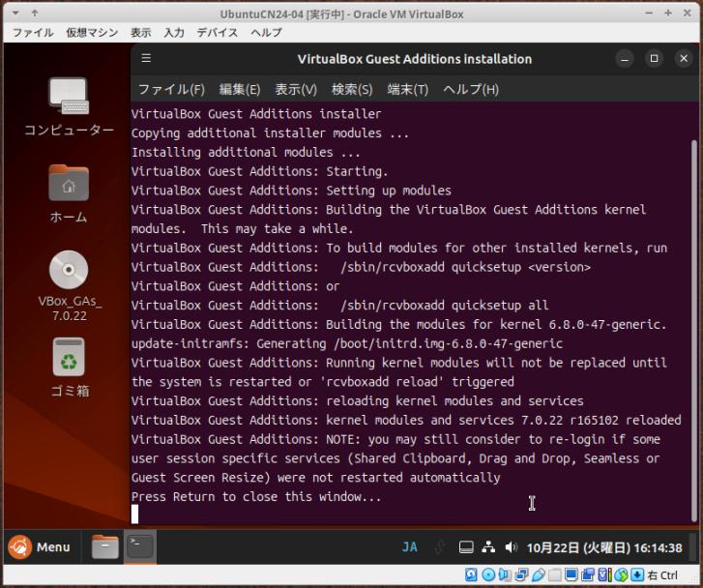The width and height of the screenshot is (703, 588).
Task: Open the terminal 端末(T) menu
Action: click(407, 89)
